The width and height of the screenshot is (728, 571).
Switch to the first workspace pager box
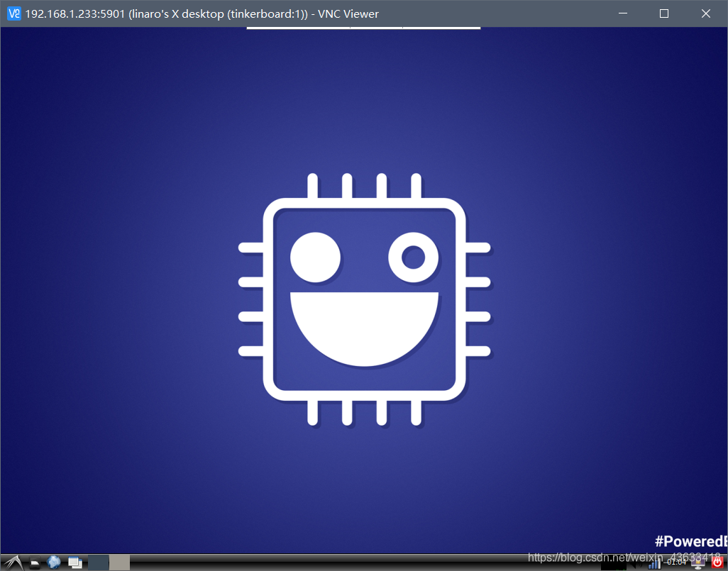pos(99,562)
